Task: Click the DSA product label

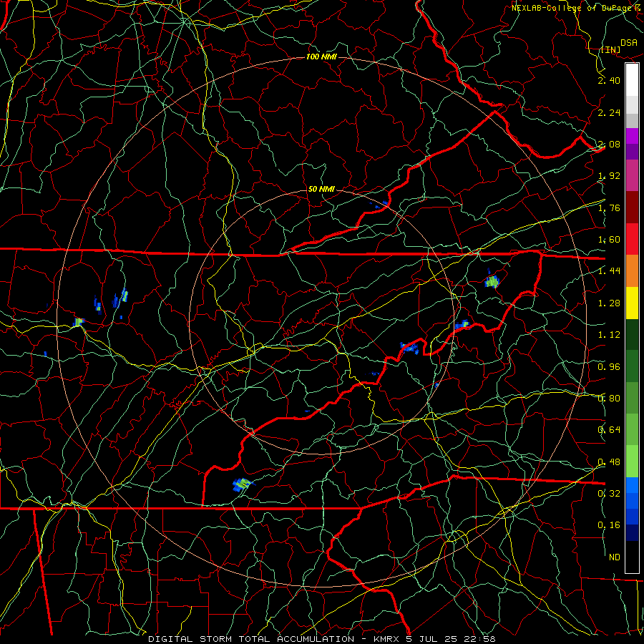Action: click(629, 42)
